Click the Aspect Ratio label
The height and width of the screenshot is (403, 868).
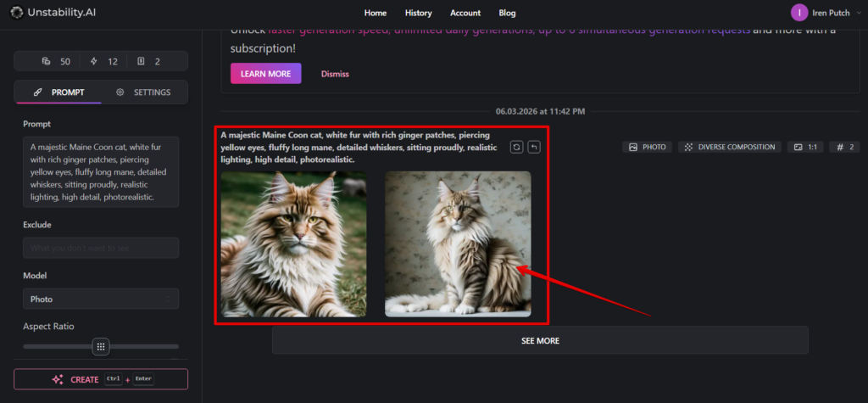(48, 327)
